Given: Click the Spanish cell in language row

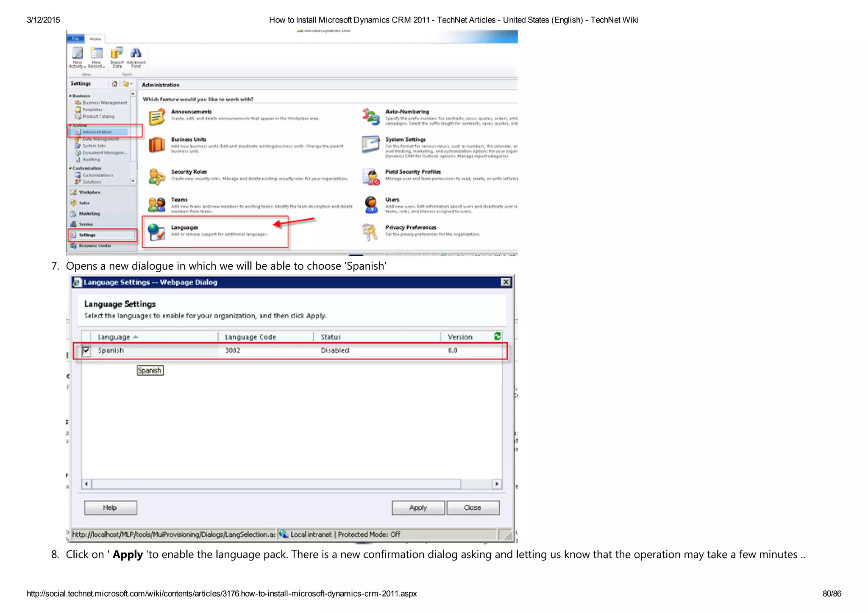Looking at the screenshot, I should tap(111, 351).
